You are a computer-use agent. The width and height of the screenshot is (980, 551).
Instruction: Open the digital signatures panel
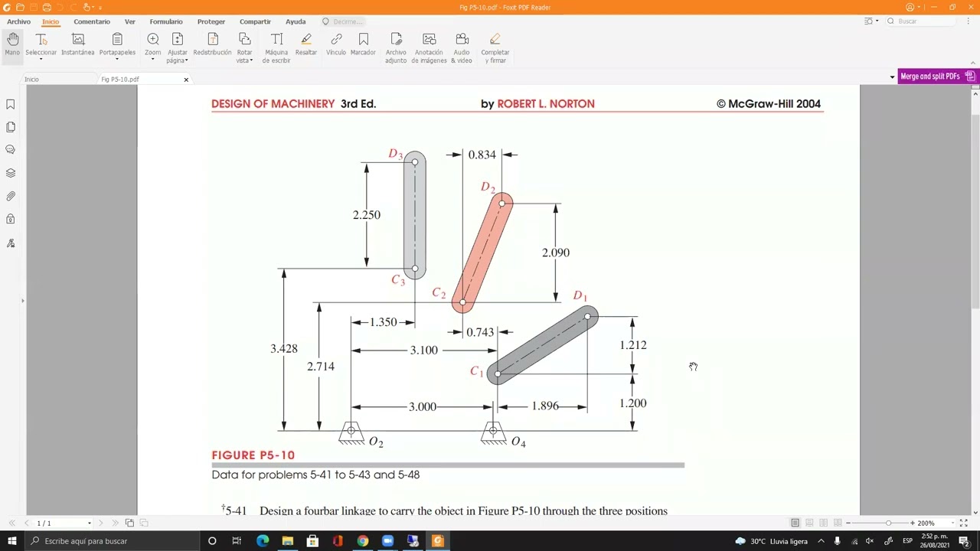click(x=11, y=243)
